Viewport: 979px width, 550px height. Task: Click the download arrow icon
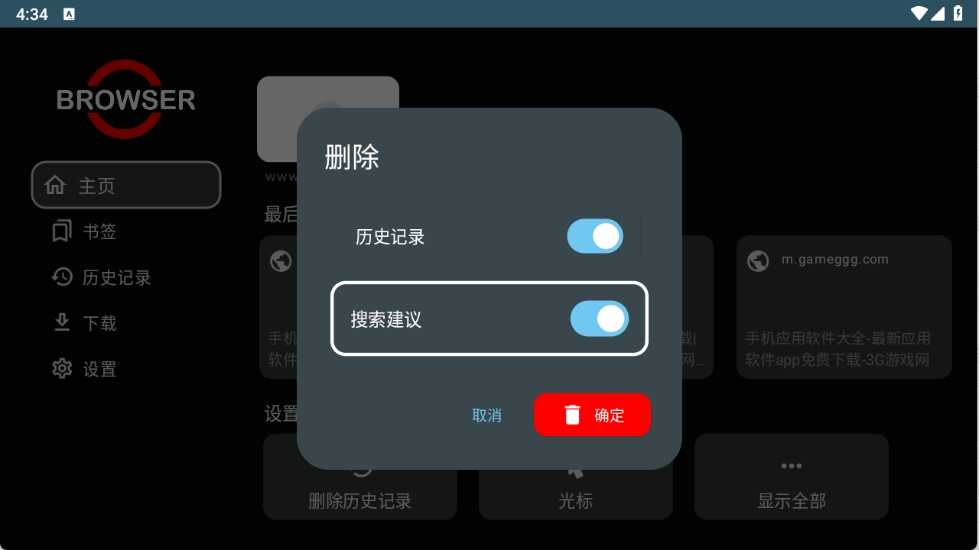coord(62,322)
